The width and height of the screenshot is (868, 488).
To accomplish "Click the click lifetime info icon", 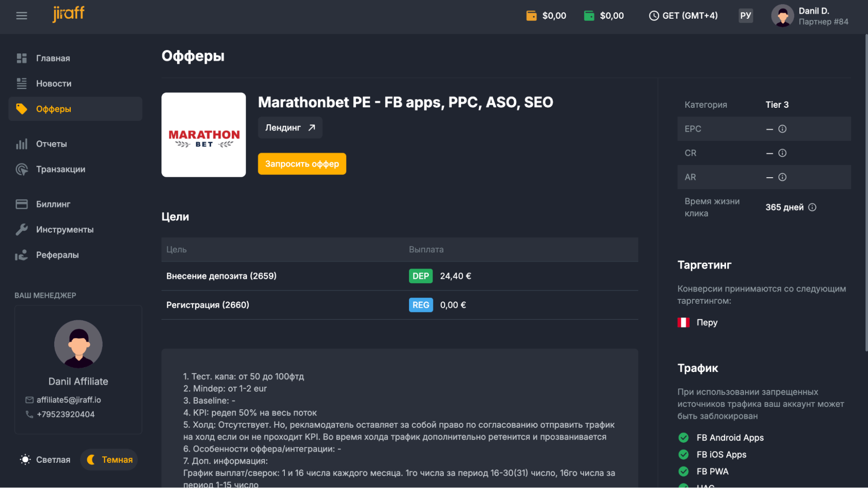I will click(x=812, y=207).
